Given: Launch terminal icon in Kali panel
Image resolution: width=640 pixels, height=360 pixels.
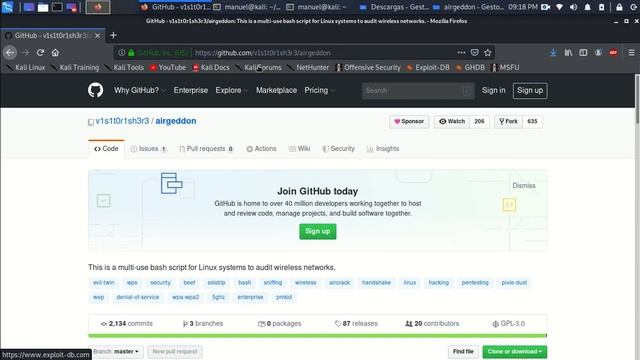Looking at the screenshot, I should 57,7.
